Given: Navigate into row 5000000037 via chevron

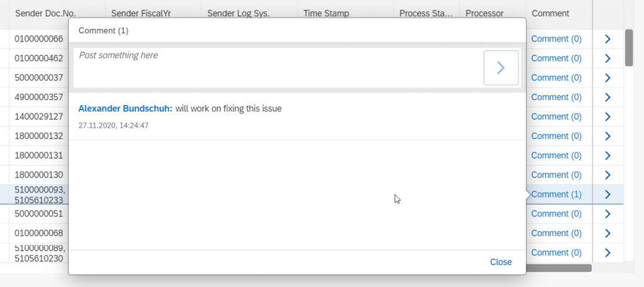Looking at the screenshot, I should [x=608, y=77].
